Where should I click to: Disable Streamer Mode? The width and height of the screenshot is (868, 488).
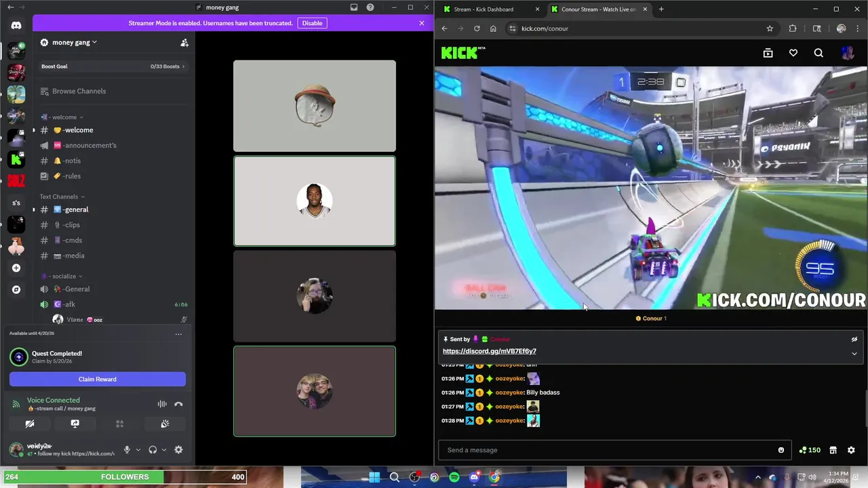(312, 23)
